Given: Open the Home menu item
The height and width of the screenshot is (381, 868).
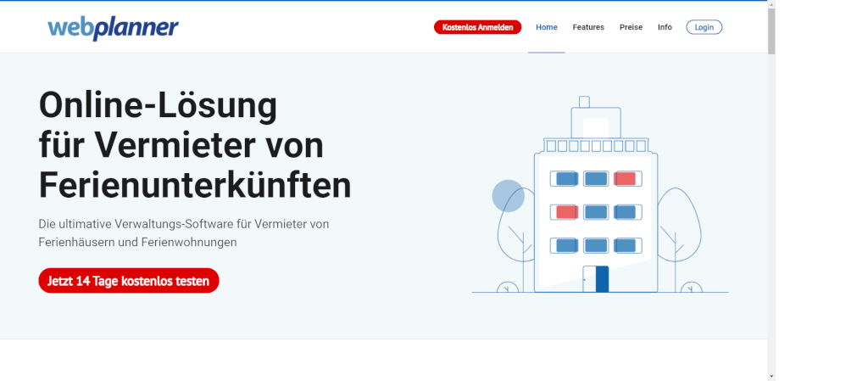Looking at the screenshot, I should click(x=547, y=27).
